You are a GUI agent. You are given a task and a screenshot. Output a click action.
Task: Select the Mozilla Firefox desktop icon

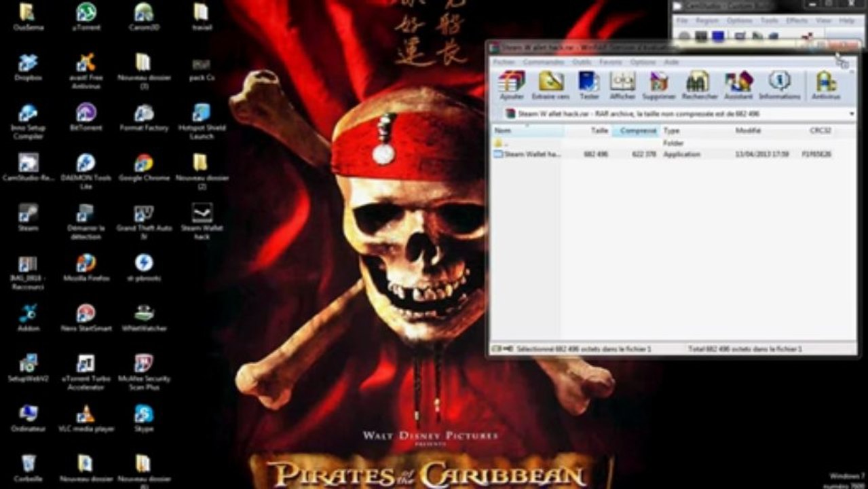point(86,268)
